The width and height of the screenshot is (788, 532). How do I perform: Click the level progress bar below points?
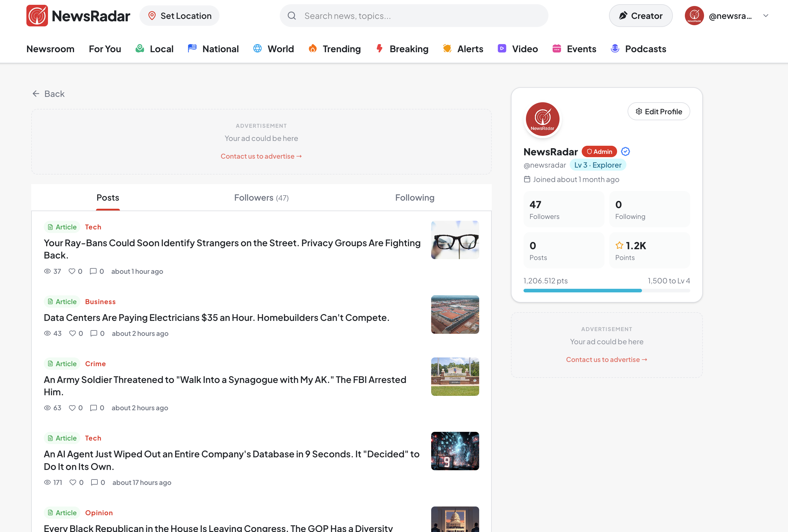pyautogui.click(x=606, y=291)
